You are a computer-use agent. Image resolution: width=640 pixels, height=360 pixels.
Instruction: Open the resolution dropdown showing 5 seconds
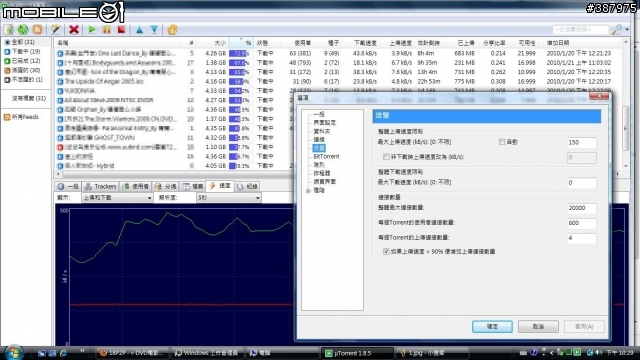tap(229, 198)
